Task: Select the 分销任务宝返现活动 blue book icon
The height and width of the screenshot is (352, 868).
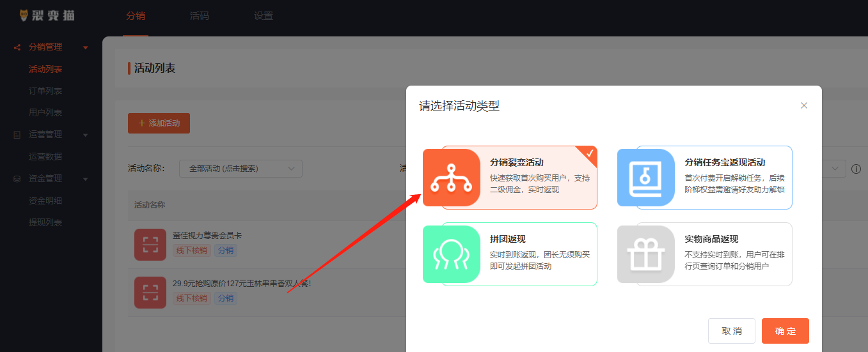Action: [x=646, y=178]
